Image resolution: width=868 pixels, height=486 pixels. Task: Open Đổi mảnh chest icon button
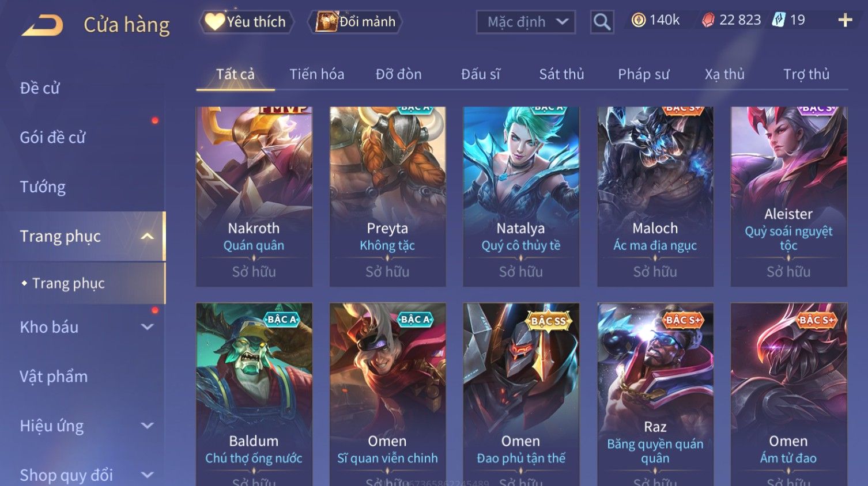[x=355, y=22]
